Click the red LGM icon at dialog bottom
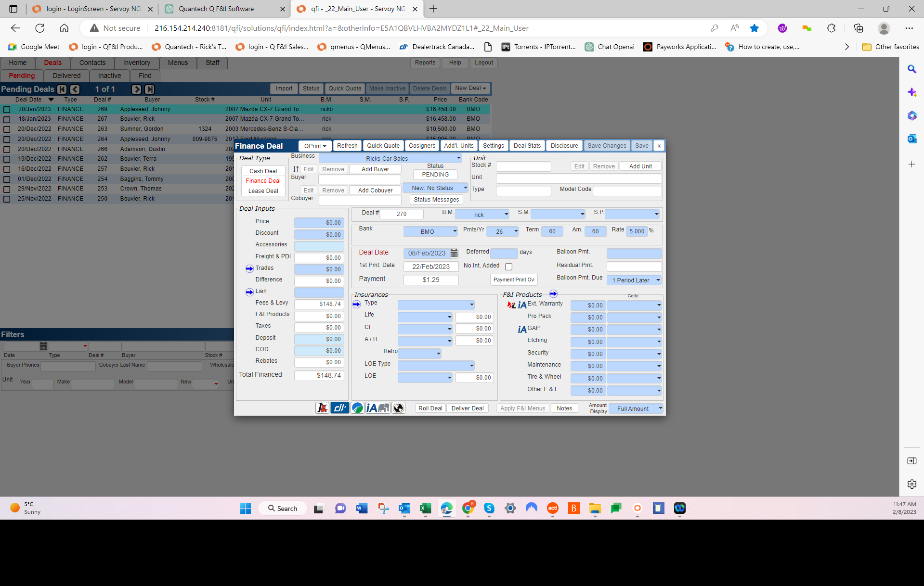The image size is (924, 586). [322, 408]
